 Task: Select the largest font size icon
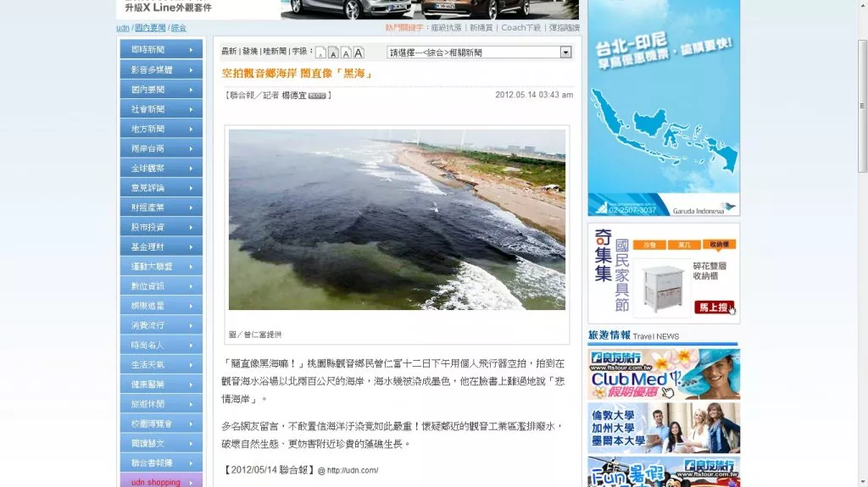tap(359, 53)
